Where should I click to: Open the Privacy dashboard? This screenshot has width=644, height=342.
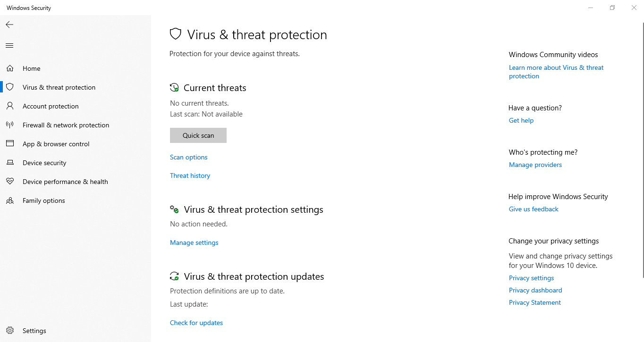pos(535,290)
